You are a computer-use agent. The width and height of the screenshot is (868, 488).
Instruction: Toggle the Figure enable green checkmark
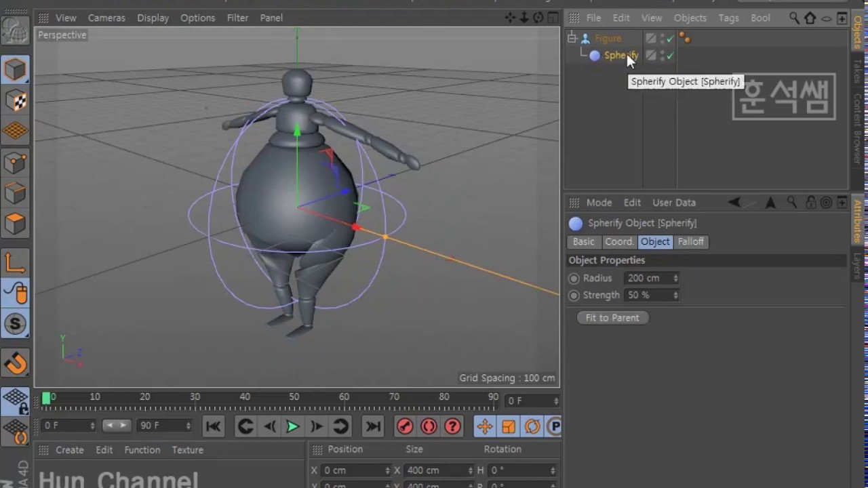click(x=670, y=39)
